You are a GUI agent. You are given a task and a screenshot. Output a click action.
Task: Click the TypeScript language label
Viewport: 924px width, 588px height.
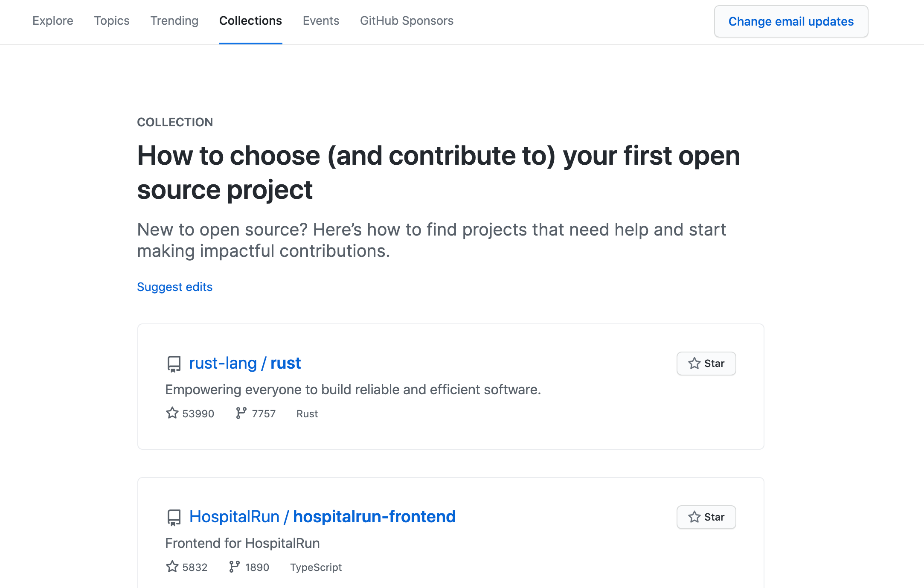click(x=316, y=567)
